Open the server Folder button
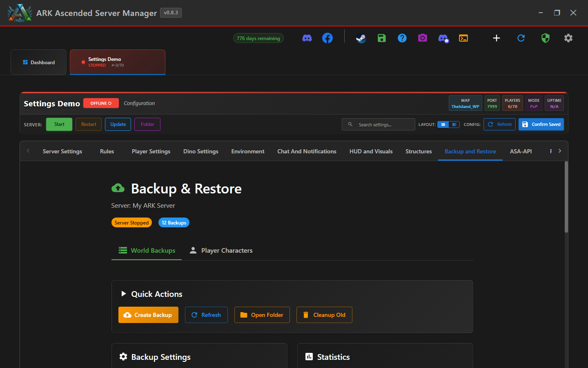The width and height of the screenshot is (588, 368). (x=147, y=124)
